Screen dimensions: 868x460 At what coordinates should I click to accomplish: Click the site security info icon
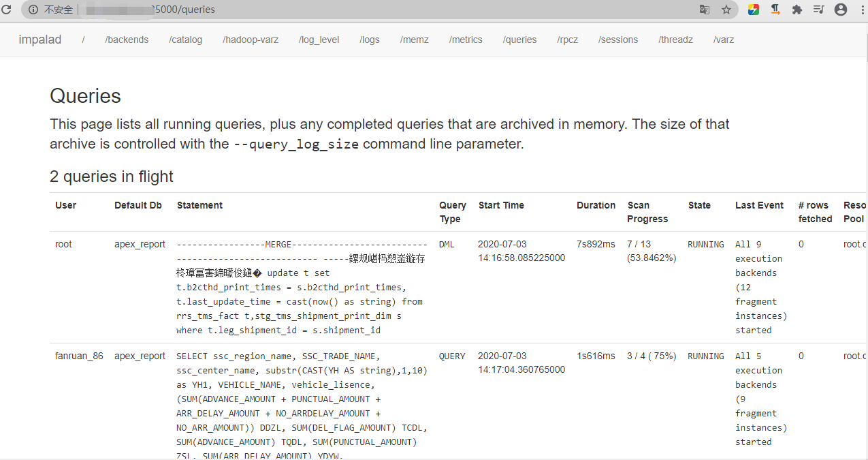33,10
